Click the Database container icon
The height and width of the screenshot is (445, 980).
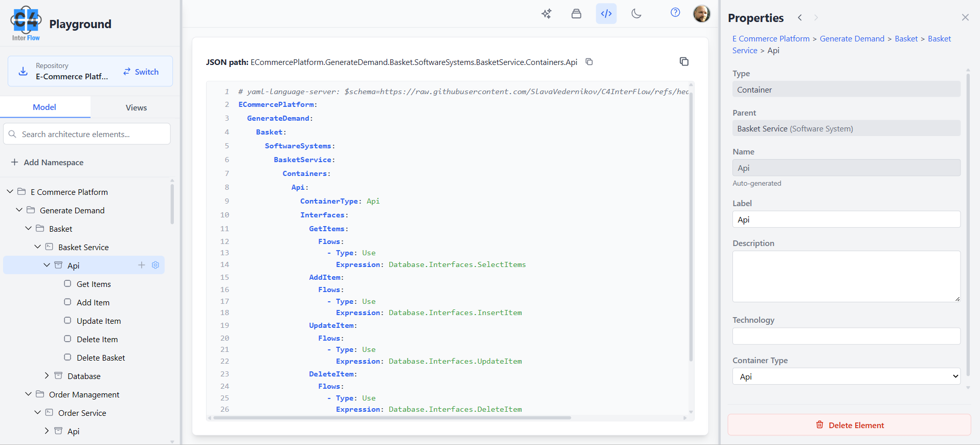point(58,375)
